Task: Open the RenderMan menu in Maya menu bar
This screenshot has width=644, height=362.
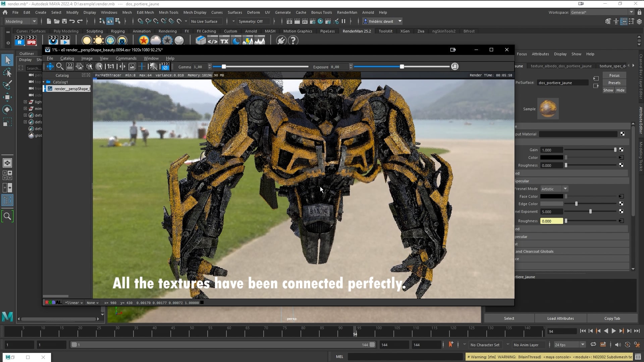Action: coord(347,12)
